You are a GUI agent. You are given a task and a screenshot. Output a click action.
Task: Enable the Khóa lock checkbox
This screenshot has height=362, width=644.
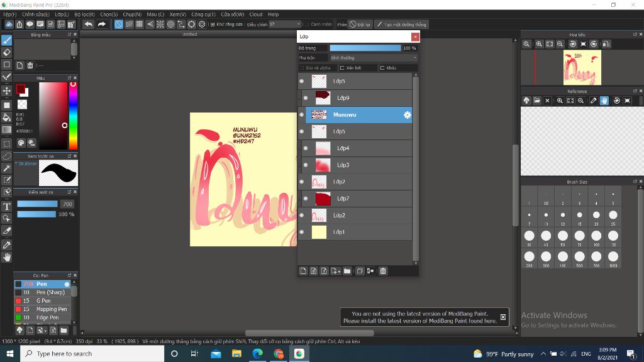coord(382,68)
